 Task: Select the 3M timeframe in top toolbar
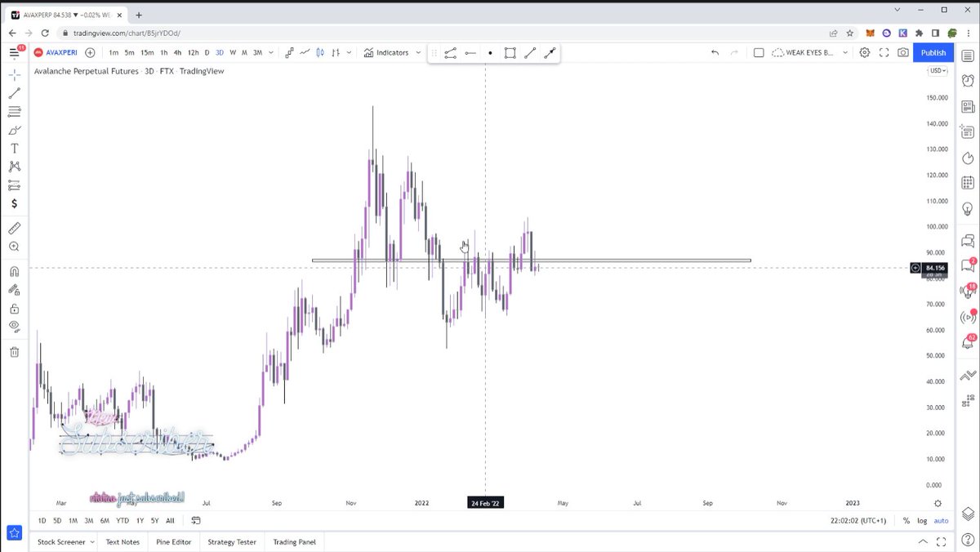(x=257, y=52)
